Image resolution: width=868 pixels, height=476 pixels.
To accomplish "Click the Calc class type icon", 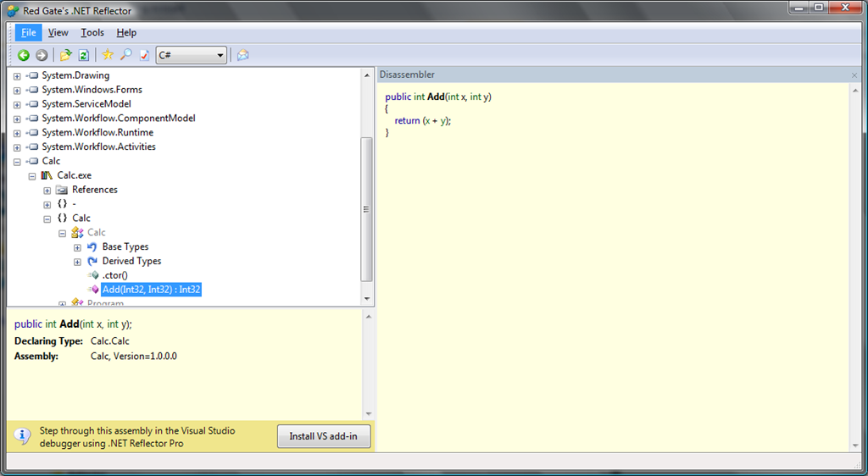I will (x=77, y=233).
